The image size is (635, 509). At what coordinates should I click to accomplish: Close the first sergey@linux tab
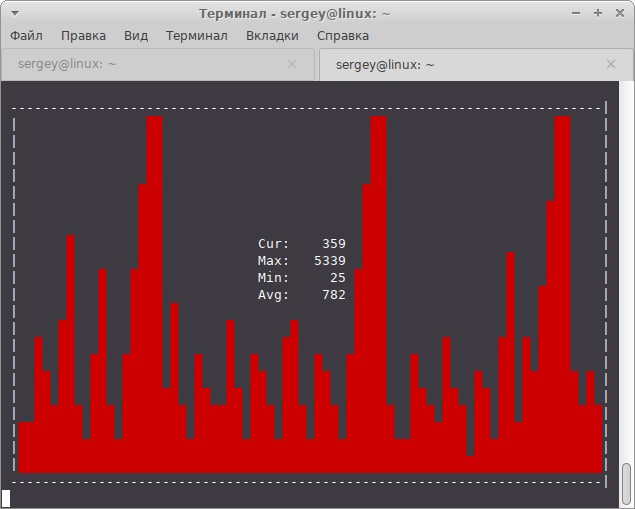(292, 64)
